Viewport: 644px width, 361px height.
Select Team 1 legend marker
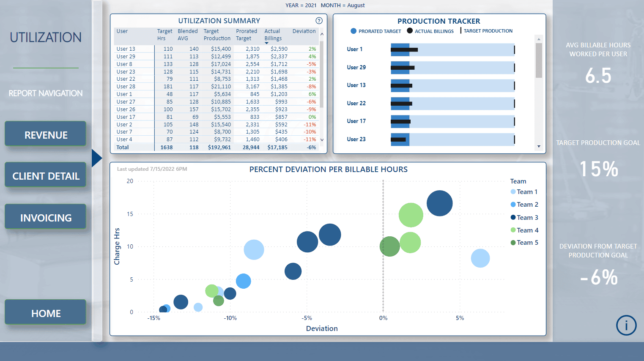click(x=513, y=192)
